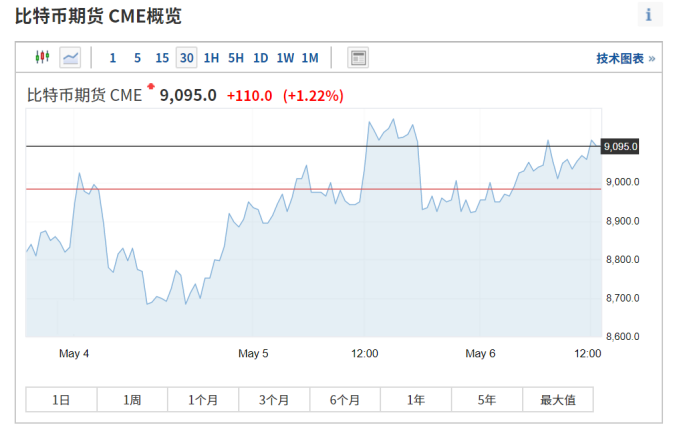The height and width of the screenshot is (425, 673).
Task: Switch to 5H interval
Action: point(235,58)
